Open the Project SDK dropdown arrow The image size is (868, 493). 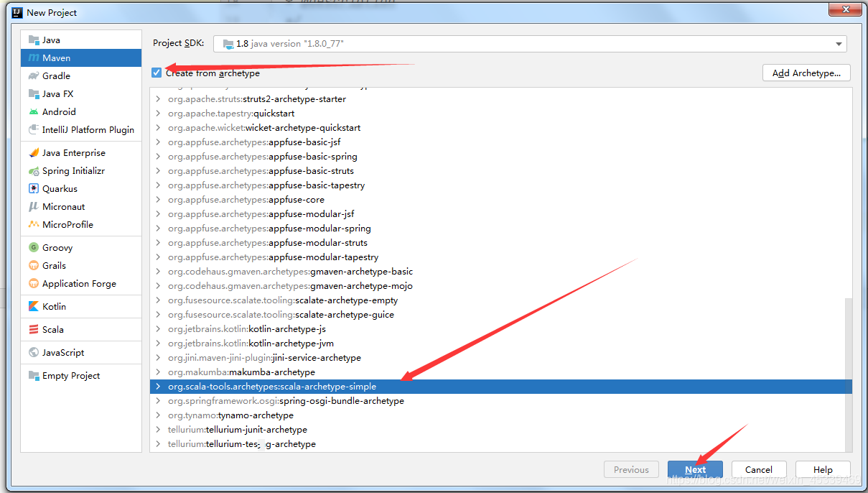tap(838, 44)
